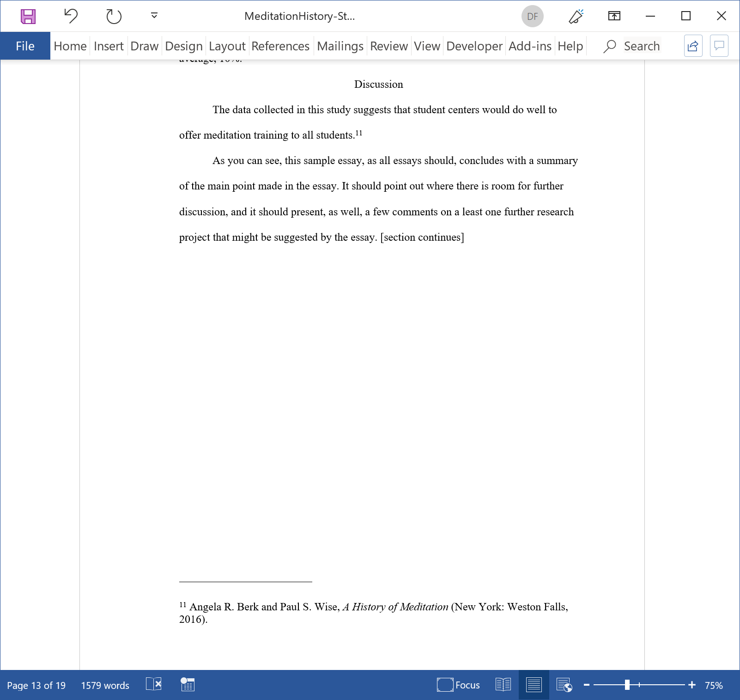Open the DF account profile
The width and height of the screenshot is (740, 700).
tap(532, 16)
